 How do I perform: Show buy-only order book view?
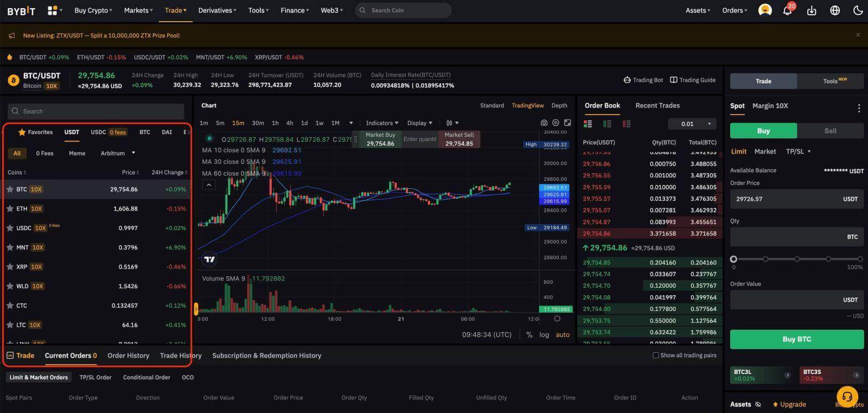pyautogui.click(x=607, y=124)
